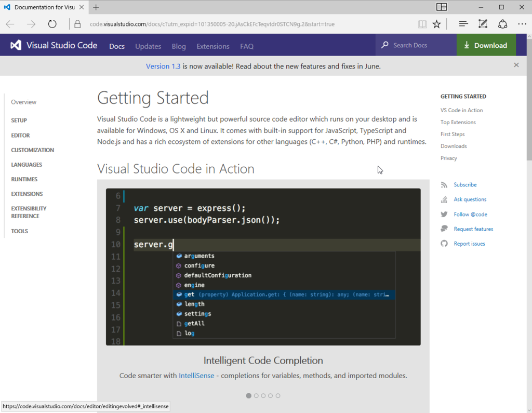Viewport: 532px width, 413px height.
Task: Jump to First Steps section
Action: point(453,134)
